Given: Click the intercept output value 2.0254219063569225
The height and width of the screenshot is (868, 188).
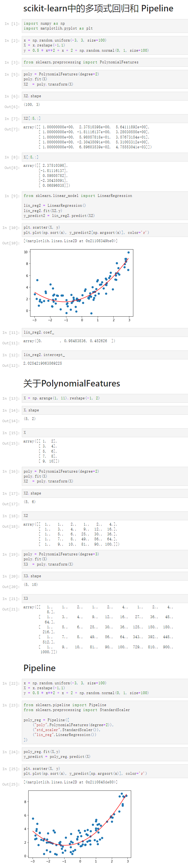Looking at the screenshot, I should click(x=42, y=363).
